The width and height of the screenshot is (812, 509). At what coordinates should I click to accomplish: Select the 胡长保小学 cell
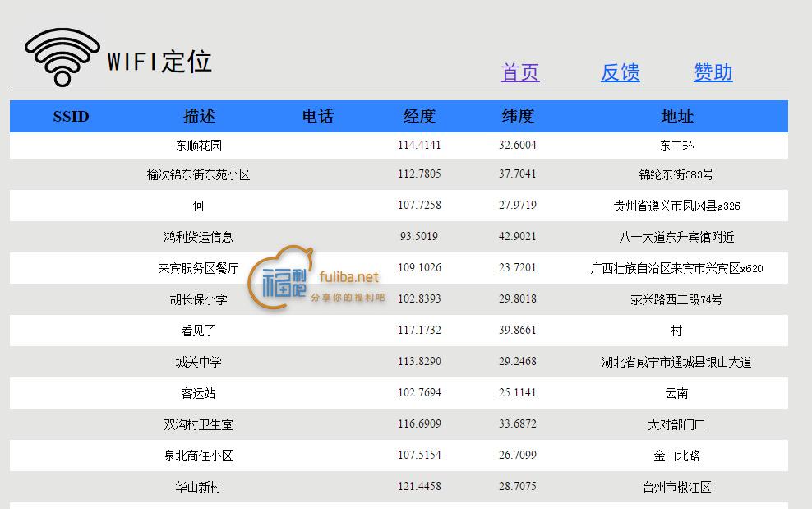[x=198, y=299]
